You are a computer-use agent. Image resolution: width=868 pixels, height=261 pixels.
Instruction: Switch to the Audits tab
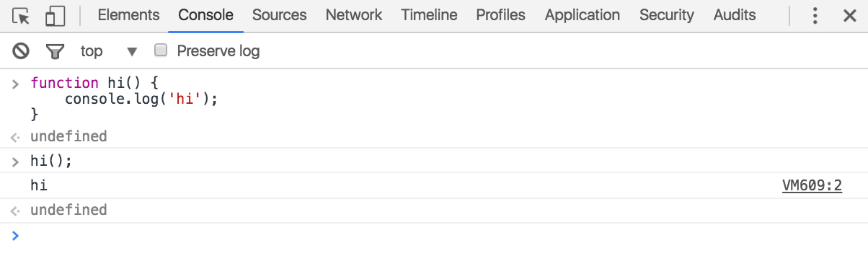[735, 15]
